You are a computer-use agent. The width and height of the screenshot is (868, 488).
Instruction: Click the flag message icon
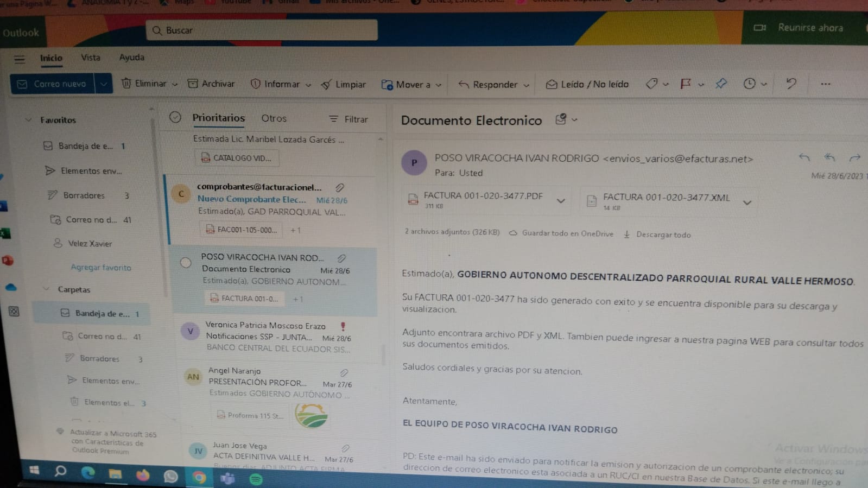(x=686, y=84)
